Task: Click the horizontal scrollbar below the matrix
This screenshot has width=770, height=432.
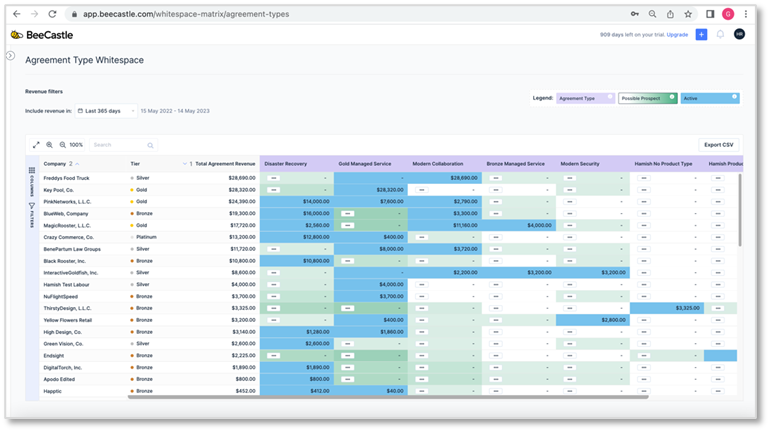Action: click(388, 397)
